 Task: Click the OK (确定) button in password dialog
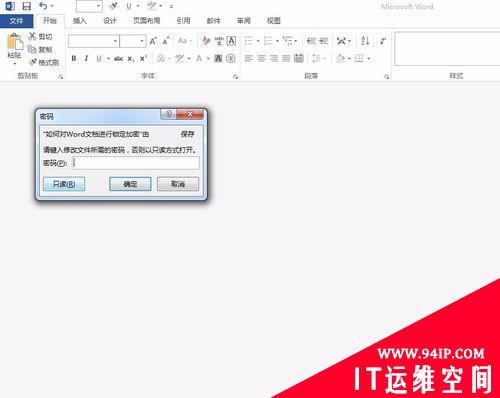click(130, 184)
